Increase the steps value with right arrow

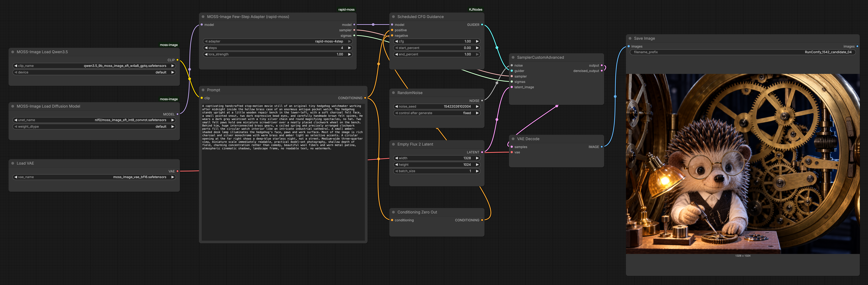(349, 48)
